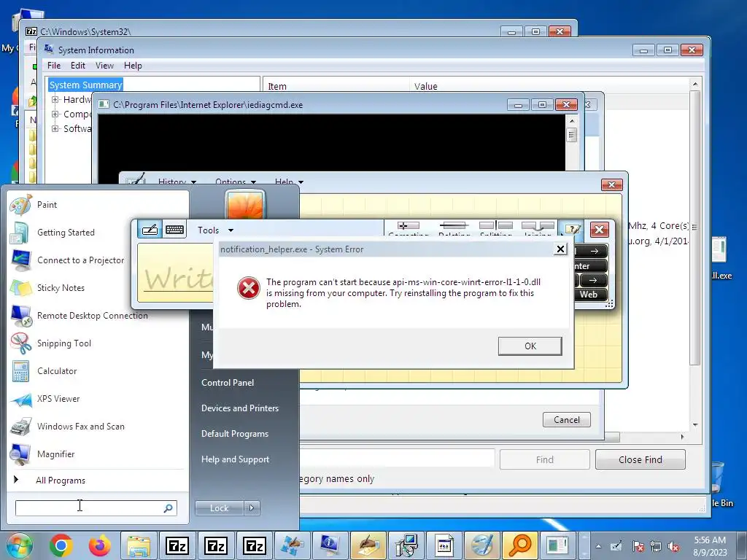Open the Options dropdown in Math Input Panel
747x560 pixels.
click(236, 182)
